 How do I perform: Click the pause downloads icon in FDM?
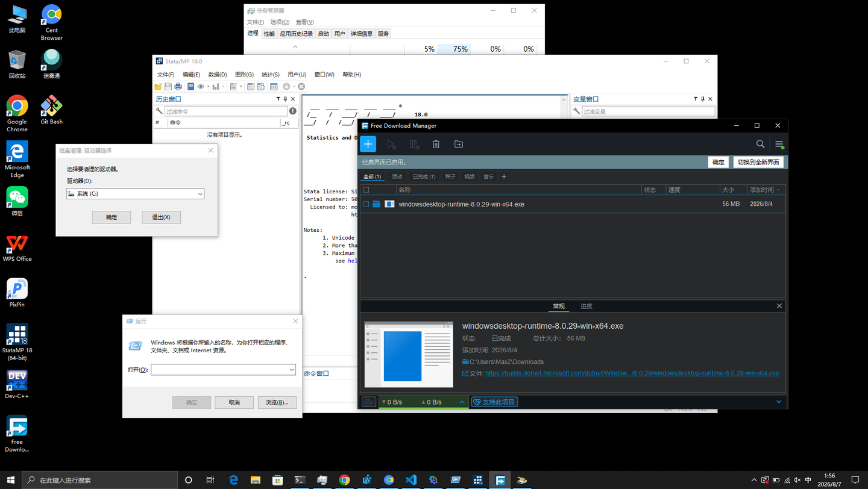[x=414, y=145]
